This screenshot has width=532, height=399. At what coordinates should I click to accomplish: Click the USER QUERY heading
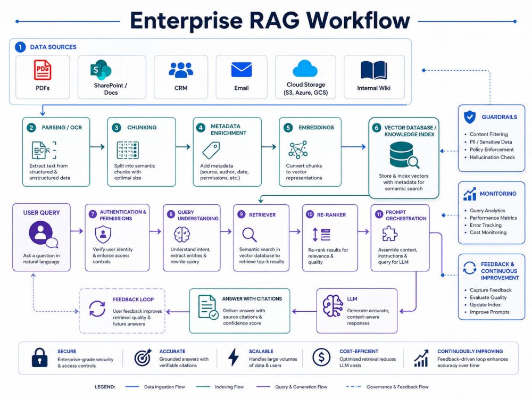(x=41, y=213)
